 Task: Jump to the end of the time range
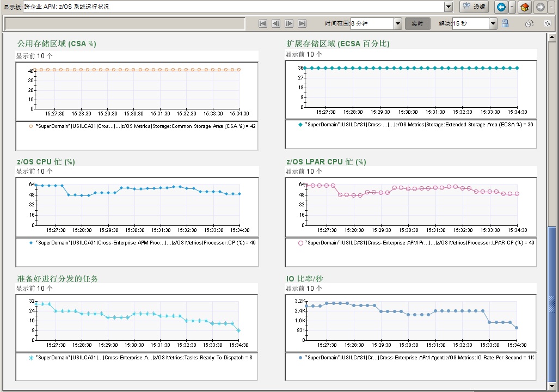click(303, 23)
